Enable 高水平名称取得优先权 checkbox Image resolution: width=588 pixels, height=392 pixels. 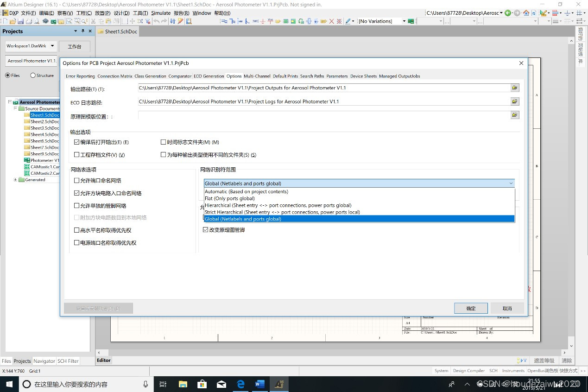pyautogui.click(x=77, y=230)
